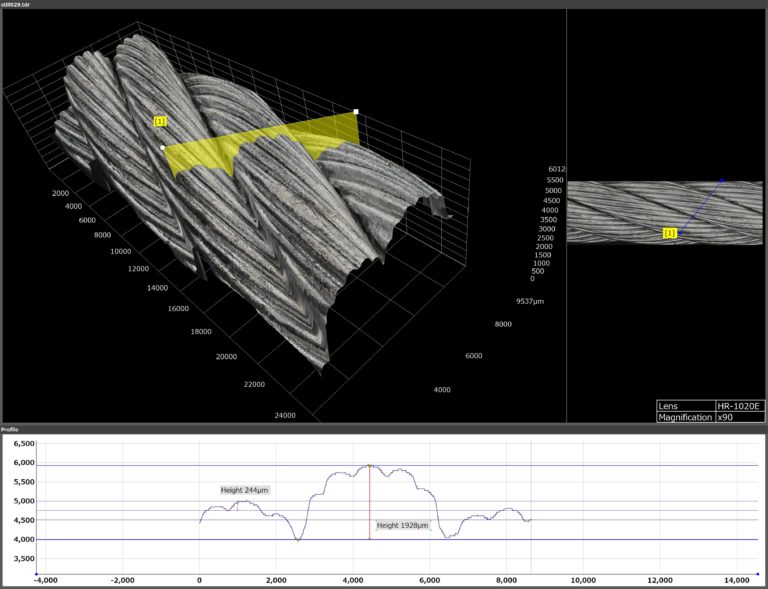Click the yellow [1] label in 3D view
Viewport: 768px width, 589px height.
(160, 121)
